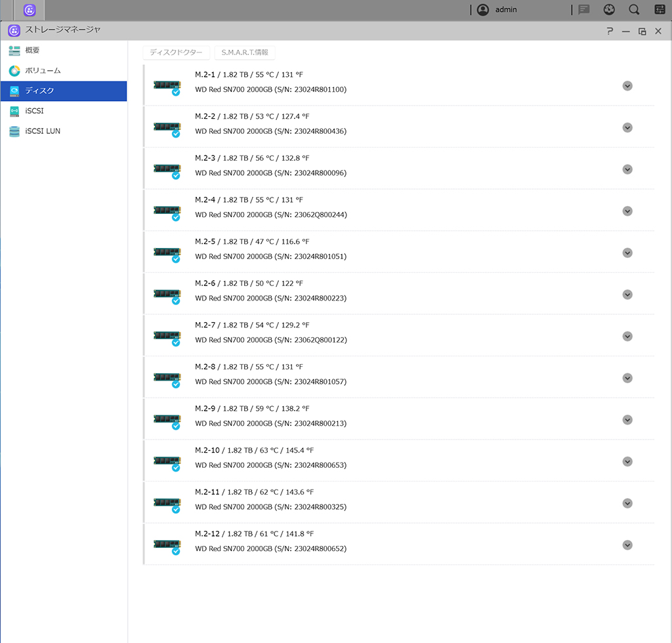Click the help question mark icon
This screenshot has width=672, height=643.
click(610, 31)
